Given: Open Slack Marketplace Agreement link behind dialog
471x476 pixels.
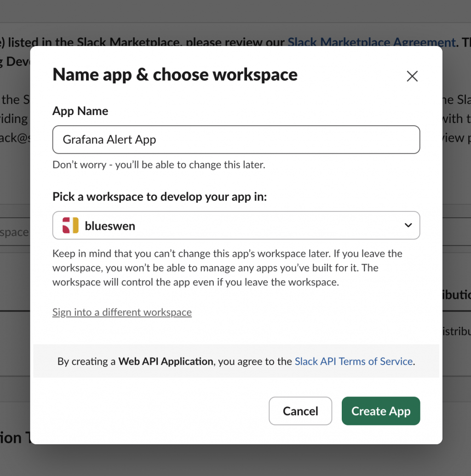Looking at the screenshot, I should coord(372,42).
